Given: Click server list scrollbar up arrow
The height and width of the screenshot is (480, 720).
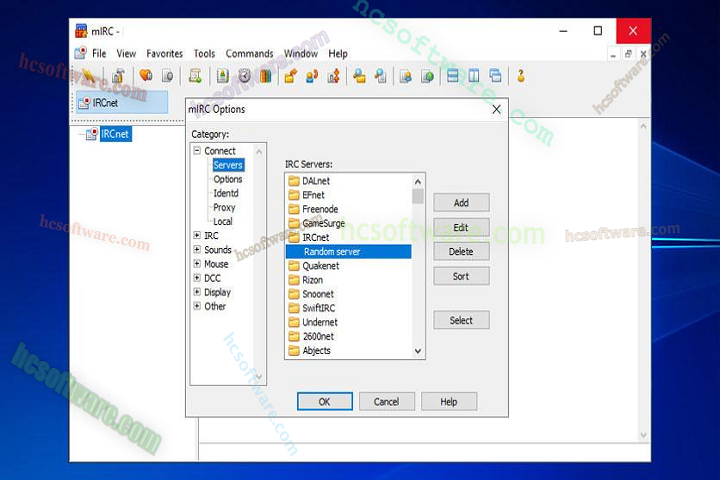Looking at the screenshot, I should pos(418,181).
